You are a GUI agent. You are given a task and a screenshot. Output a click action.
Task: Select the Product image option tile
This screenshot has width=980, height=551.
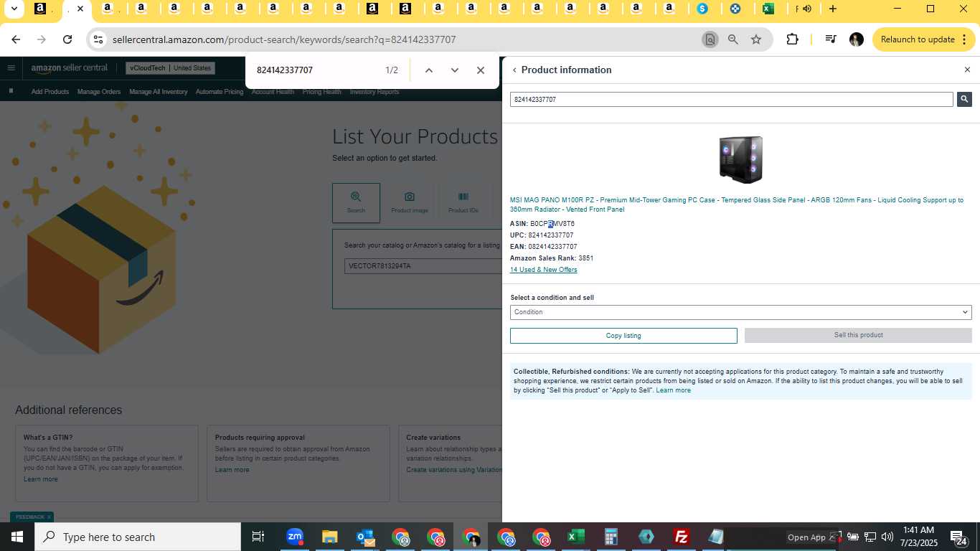(410, 202)
